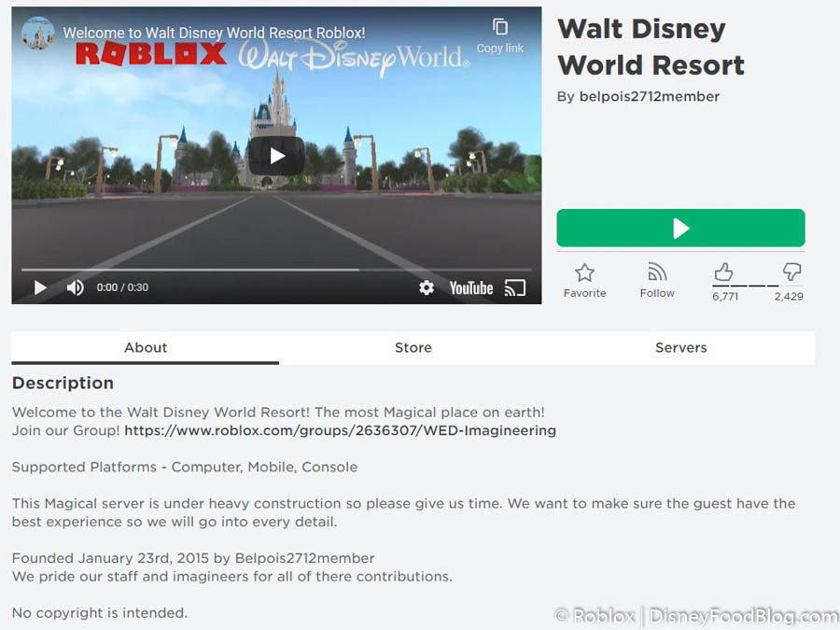
Task: Click the green Play game button
Action: pos(680,229)
